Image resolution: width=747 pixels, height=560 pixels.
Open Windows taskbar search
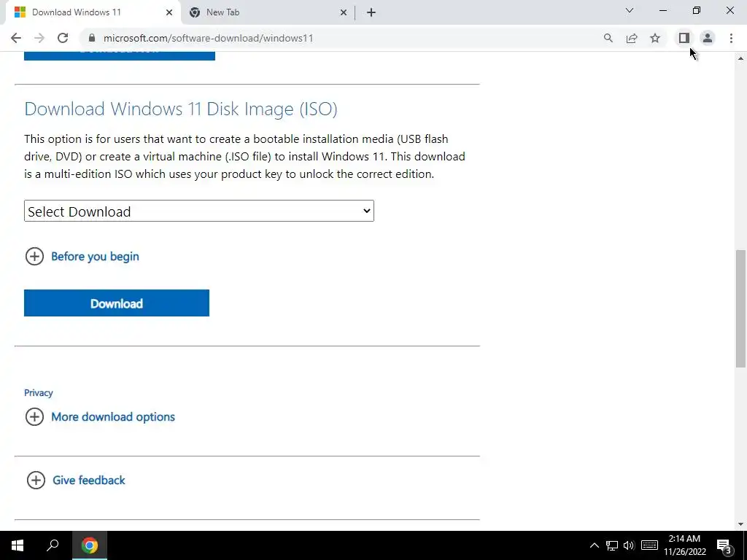click(x=53, y=545)
